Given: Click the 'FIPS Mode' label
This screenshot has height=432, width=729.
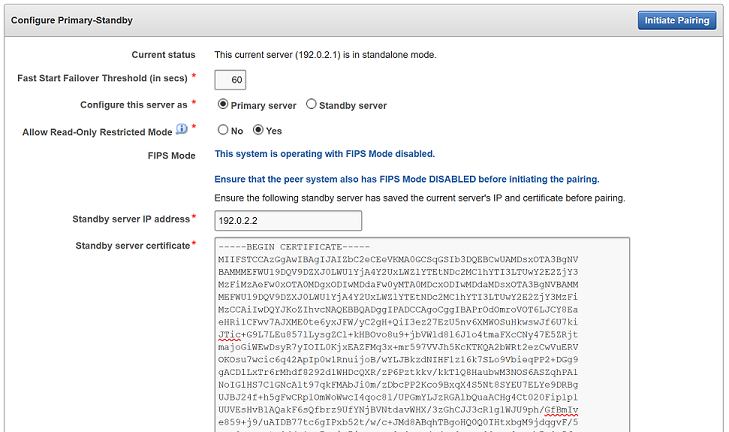Looking at the screenshot, I should point(171,155).
